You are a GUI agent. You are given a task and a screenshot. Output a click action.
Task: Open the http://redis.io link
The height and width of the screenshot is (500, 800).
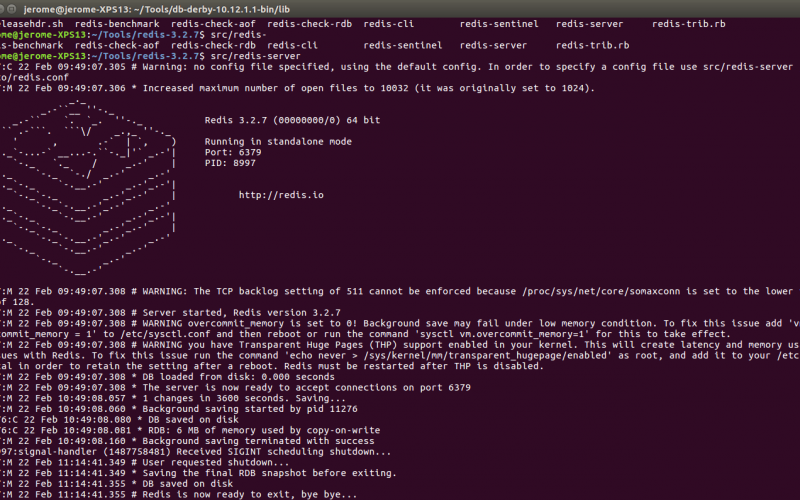(x=281, y=195)
